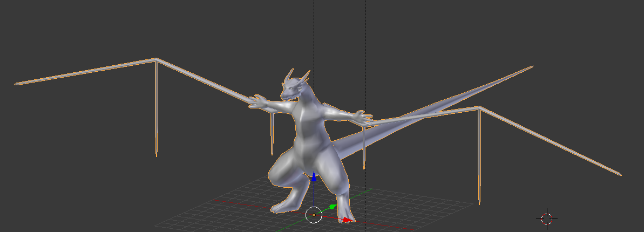
Task: Click the red-white 3D cursor crosshair
Action: (547, 219)
